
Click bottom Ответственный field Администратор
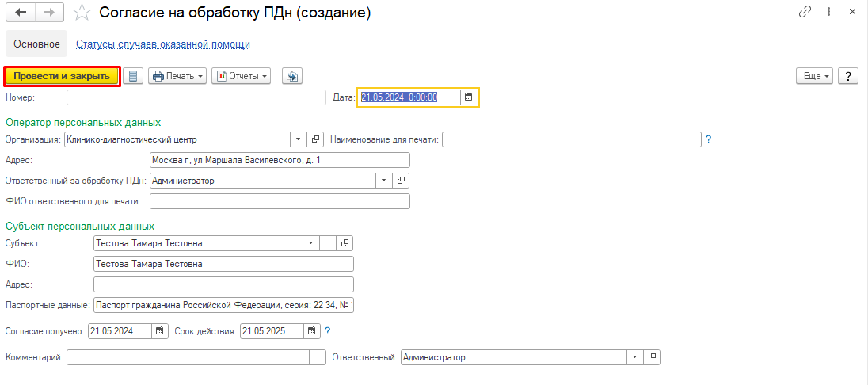pos(514,357)
